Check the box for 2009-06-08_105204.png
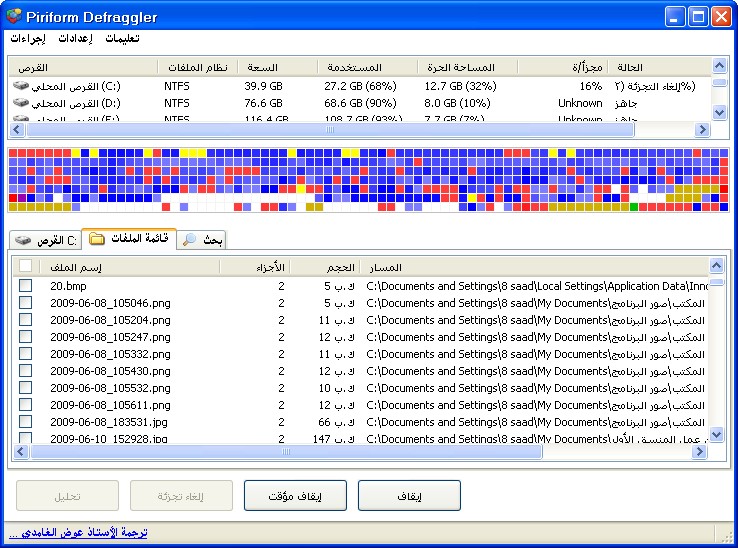Screen dimensions: 738x548 (25, 320)
